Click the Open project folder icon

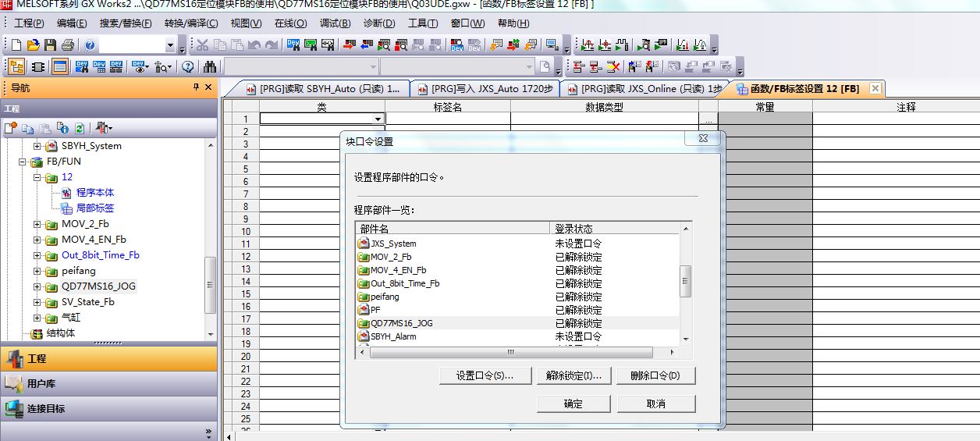pos(33,45)
